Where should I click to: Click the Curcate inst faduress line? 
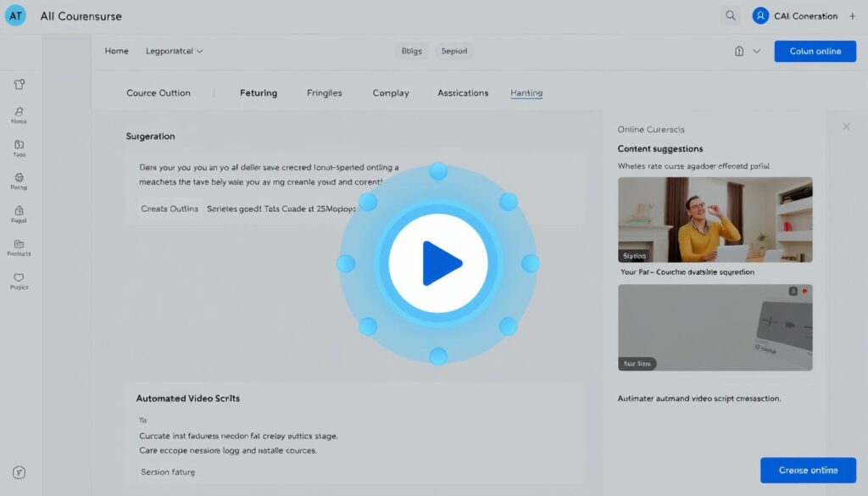(238, 436)
